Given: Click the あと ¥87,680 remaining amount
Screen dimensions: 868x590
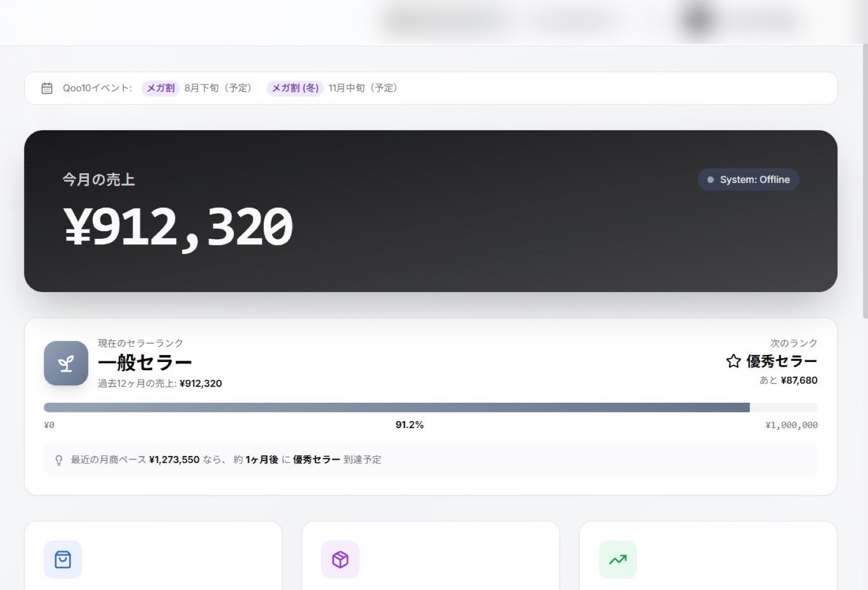Looking at the screenshot, I should tap(788, 380).
